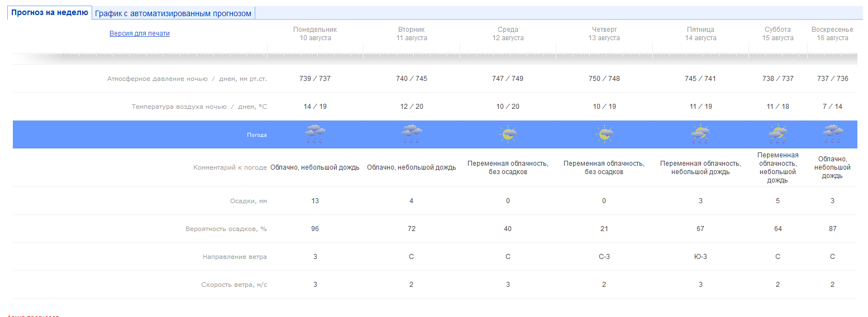The image size is (868, 317).
Task: Click the blue Погода row label
Action: [x=257, y=135]
